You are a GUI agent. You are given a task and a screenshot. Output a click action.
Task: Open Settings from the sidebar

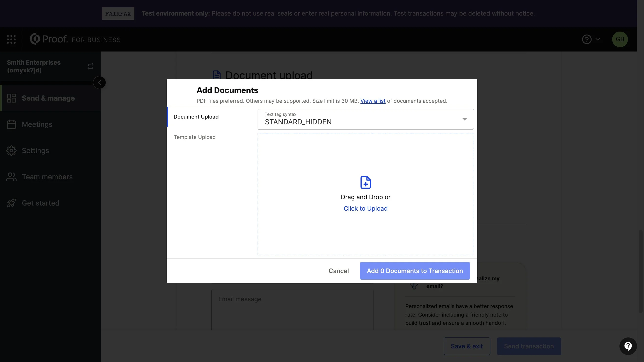50,150
